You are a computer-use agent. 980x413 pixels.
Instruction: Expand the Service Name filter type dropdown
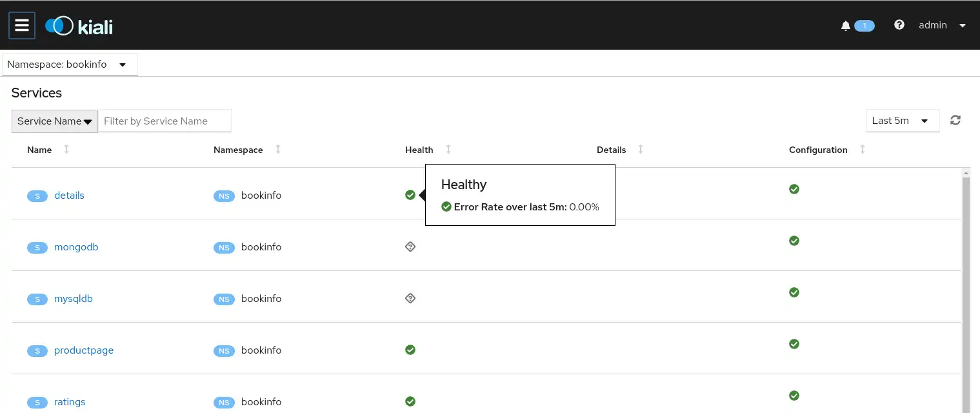(x=55, y=121)
